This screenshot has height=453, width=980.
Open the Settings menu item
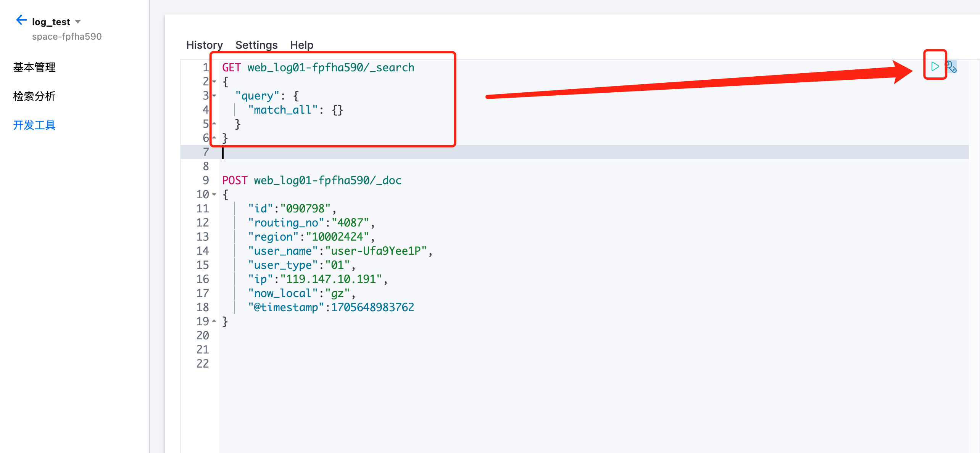[x=256, y=45]
